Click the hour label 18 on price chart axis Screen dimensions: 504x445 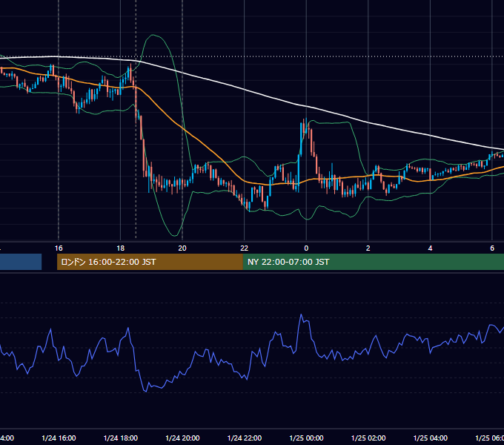[x=121, y=248]
